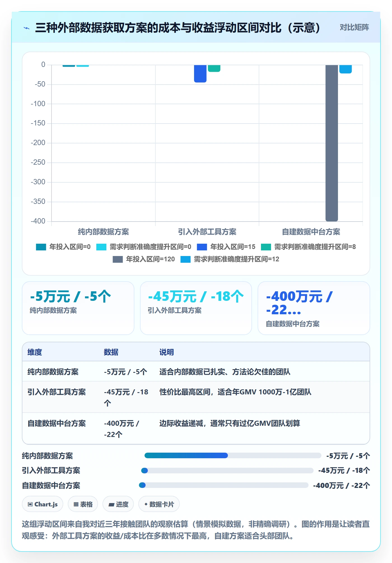Toggle legend swatch 需求判断准确度提升区间=12
Image resolution: width=392 pixels, height=563 pixels.
185,259
